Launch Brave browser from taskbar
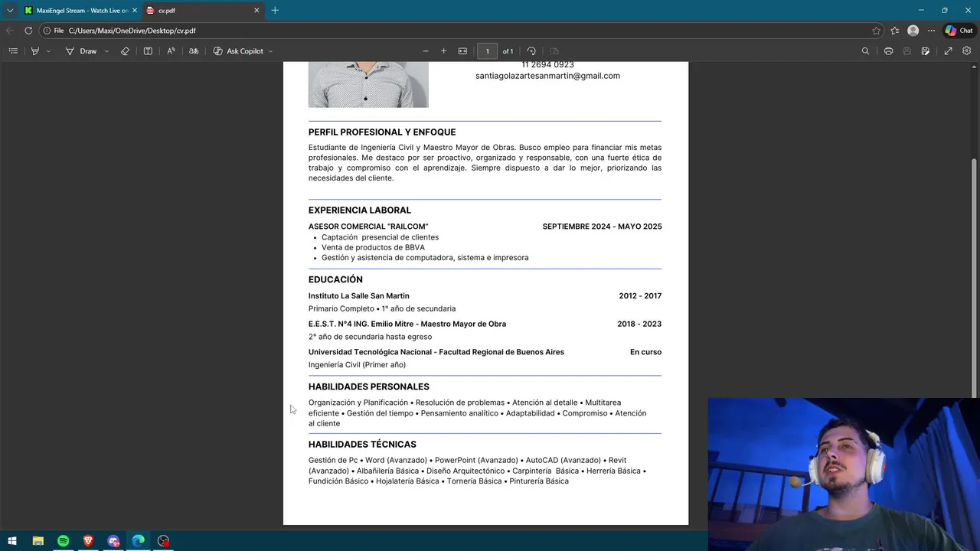This screenshot has width=980, height=551. [88, 541]
